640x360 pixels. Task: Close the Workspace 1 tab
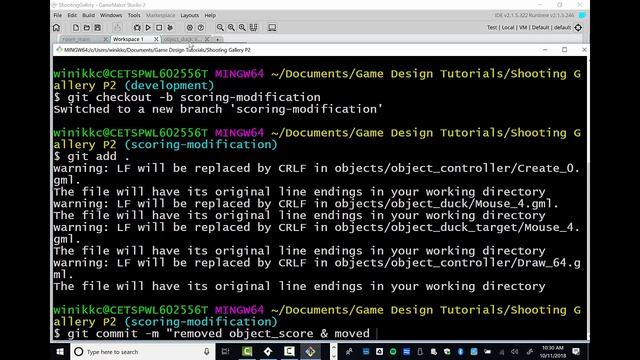tap(156, 39)
